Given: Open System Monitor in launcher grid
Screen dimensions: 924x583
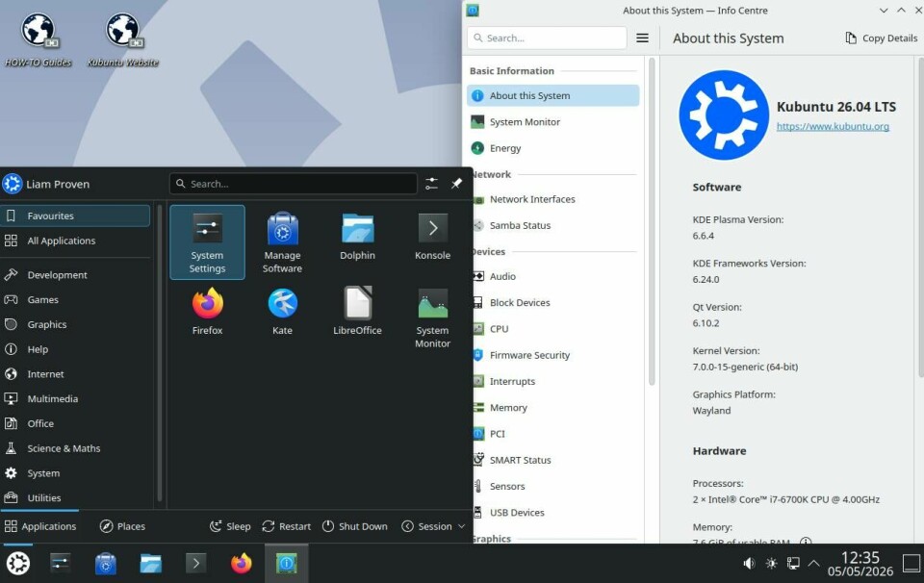Looking at the screenshot, I should tap(432, 317).
